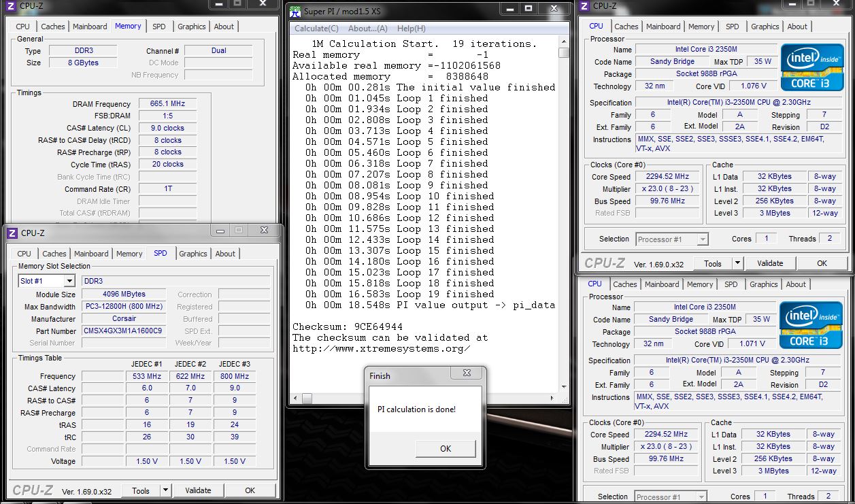Click CPU-Z SPD window's Z logo icon
The height and width of the screenshot is (504, 855).
pyautogui.click(x=12, y=233)
